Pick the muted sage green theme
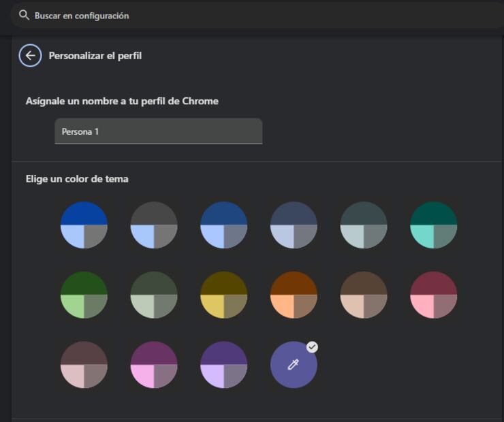The image size is (504, 422). click(154, 295)
